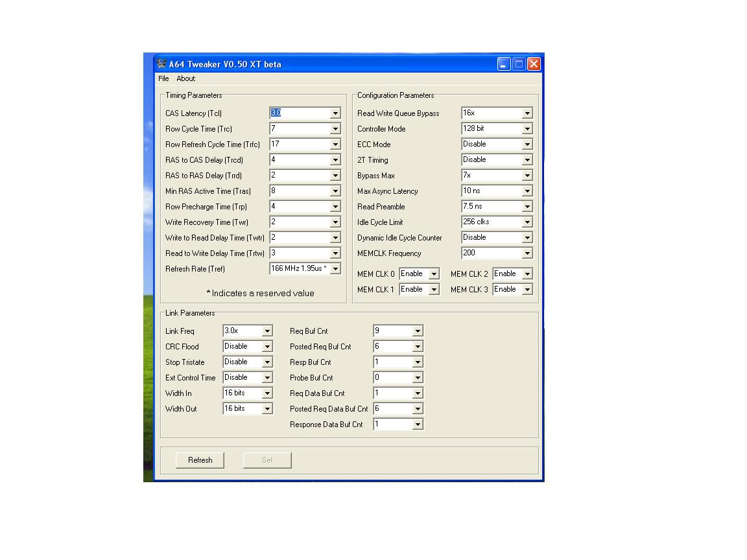Expand the Req Buf Cnt dropdown
This screenshot has width=747, height=560.
click(x=418, y=331)
